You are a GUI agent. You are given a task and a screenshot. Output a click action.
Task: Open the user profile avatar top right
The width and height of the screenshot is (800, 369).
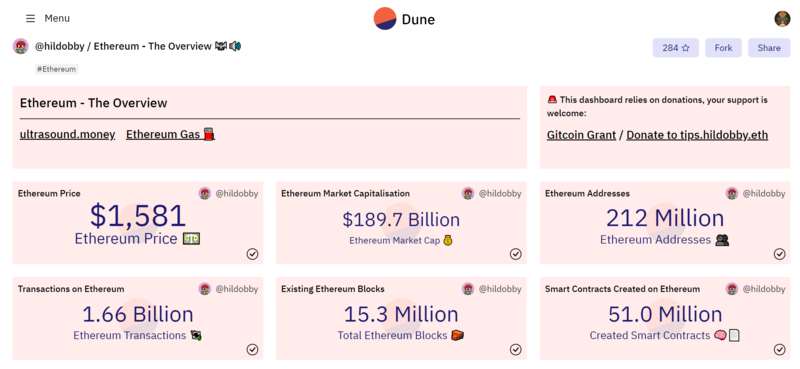pyautogui.click(x=782, y=19)
